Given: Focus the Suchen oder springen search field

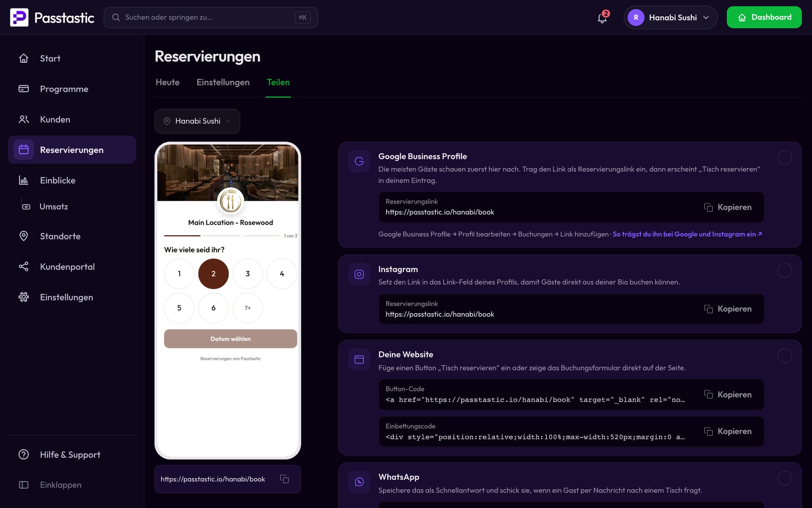Looking at the screenshot, I should click(211, 17).
